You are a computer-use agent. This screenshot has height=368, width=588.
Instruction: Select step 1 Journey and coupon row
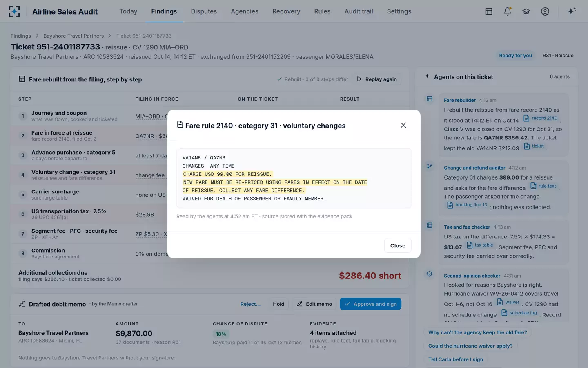point(210,116)
